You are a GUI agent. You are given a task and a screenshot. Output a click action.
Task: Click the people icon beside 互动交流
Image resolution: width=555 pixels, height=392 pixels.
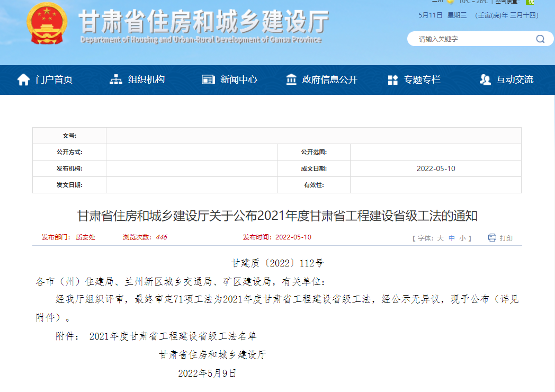tap(485, 79)
